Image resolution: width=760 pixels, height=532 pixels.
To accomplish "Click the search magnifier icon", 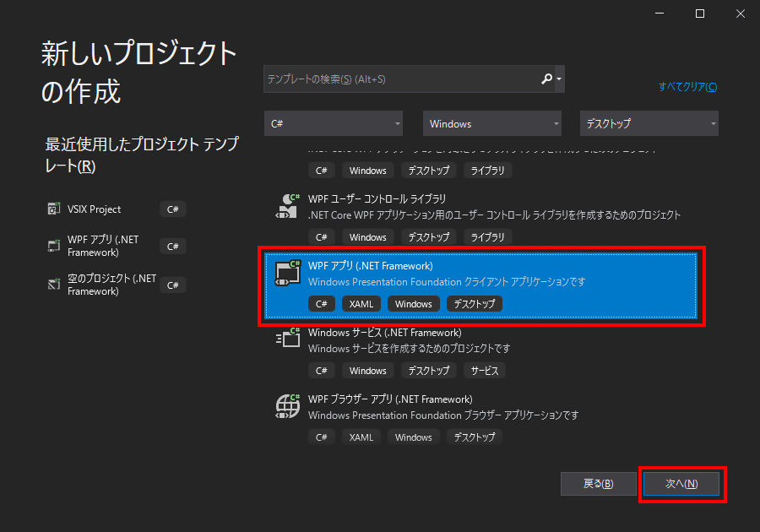I will point(546,79).
